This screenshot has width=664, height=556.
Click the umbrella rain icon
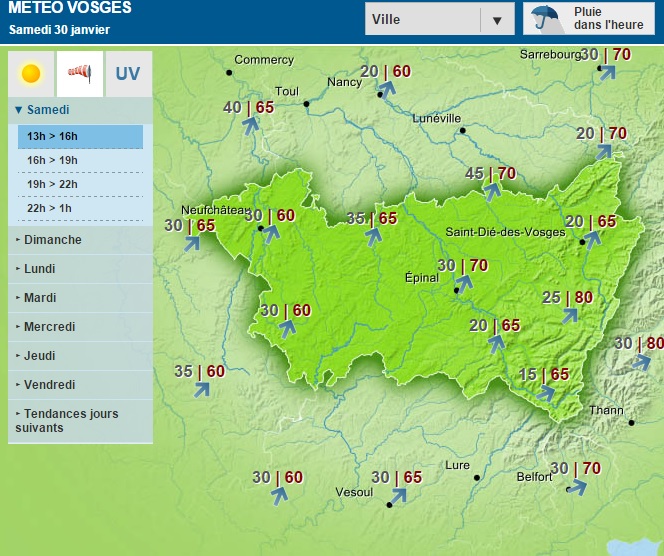click(545, 18)
